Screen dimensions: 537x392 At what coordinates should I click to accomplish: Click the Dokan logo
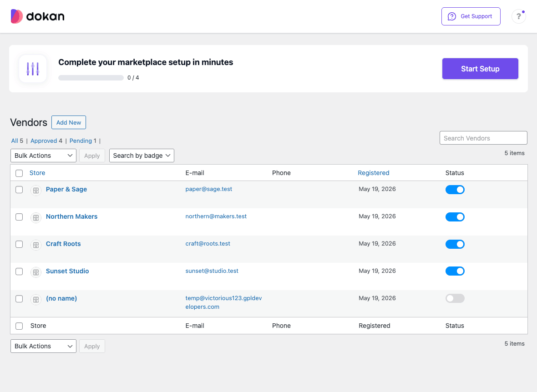[38, 16]
